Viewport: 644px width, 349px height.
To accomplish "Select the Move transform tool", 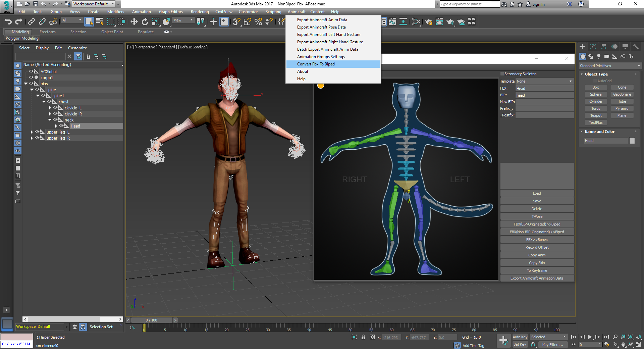I will click(x=134, y=22).
